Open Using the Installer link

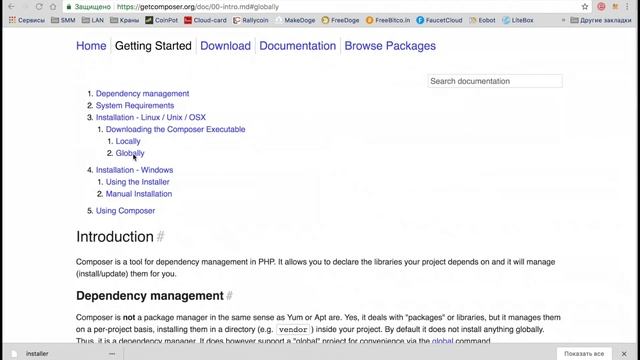pyautogui.click(x=138, y=182)
